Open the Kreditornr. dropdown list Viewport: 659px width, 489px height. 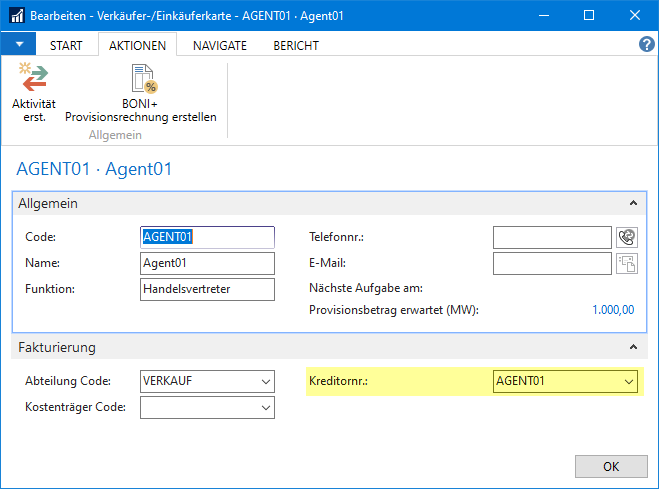[x=629, y=381]
